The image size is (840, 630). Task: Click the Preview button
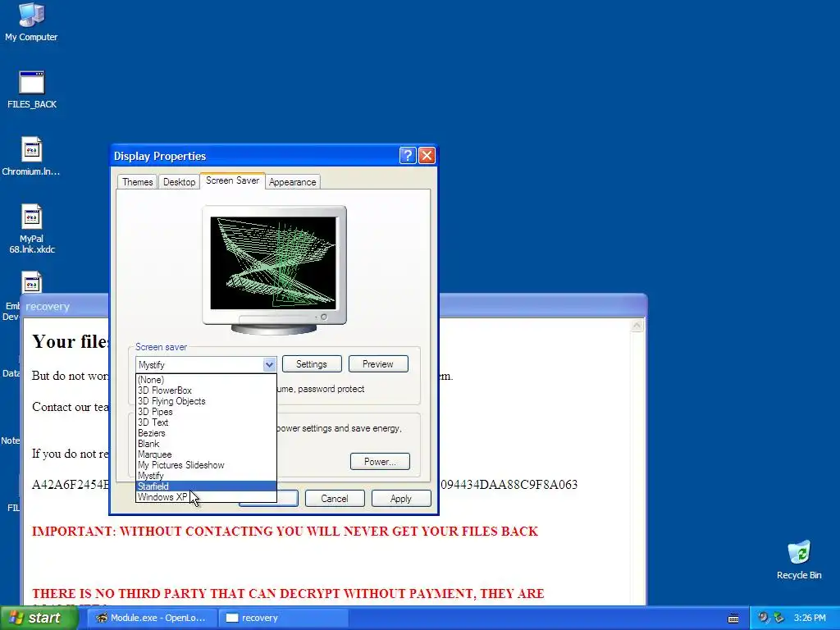tap(378, 364)
